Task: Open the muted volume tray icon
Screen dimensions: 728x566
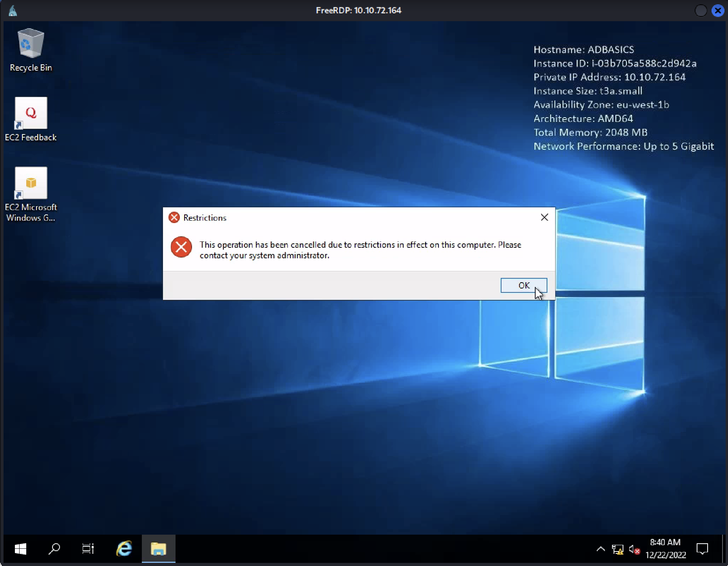Action: [x=634, y=550]
